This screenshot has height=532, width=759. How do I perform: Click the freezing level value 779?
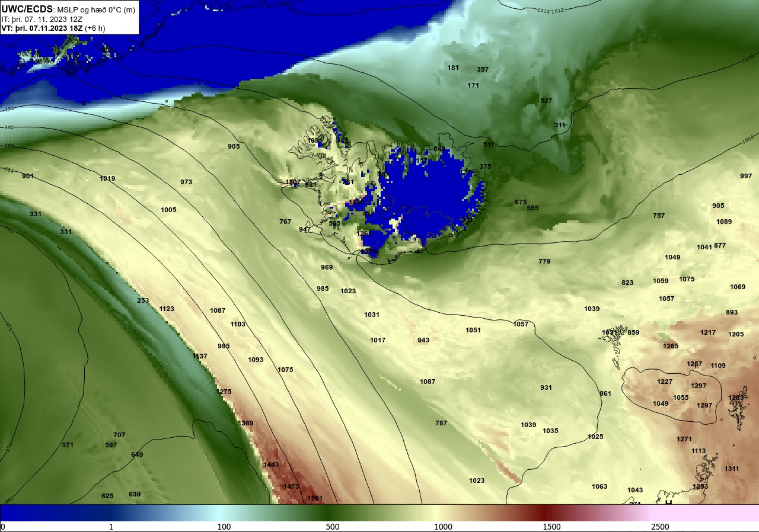pyautogui.click(x=544, y=261)
